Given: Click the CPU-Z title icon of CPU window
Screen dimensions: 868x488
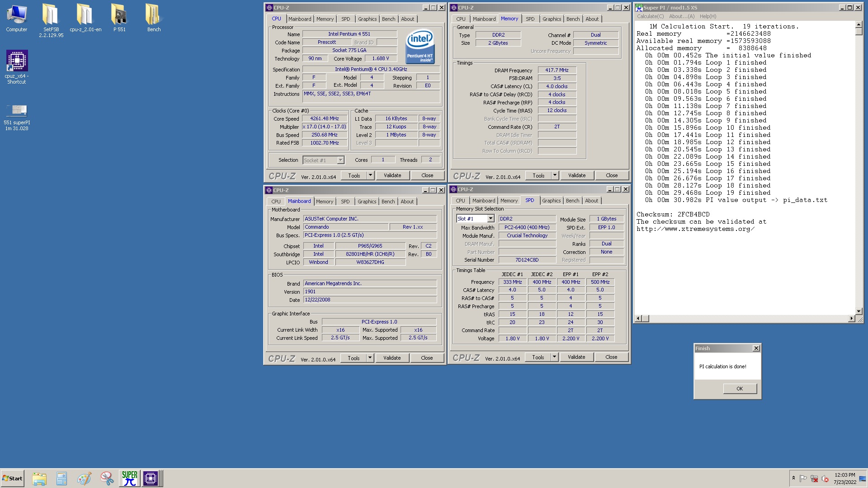Looking at the screenshot, I should coord(269,8).
